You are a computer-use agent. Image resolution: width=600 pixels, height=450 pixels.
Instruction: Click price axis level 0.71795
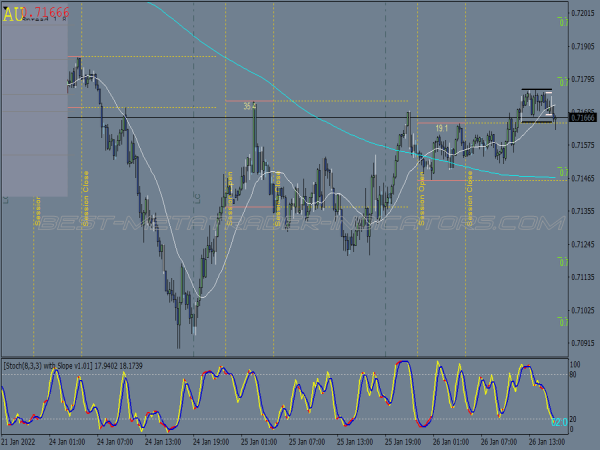583,79
